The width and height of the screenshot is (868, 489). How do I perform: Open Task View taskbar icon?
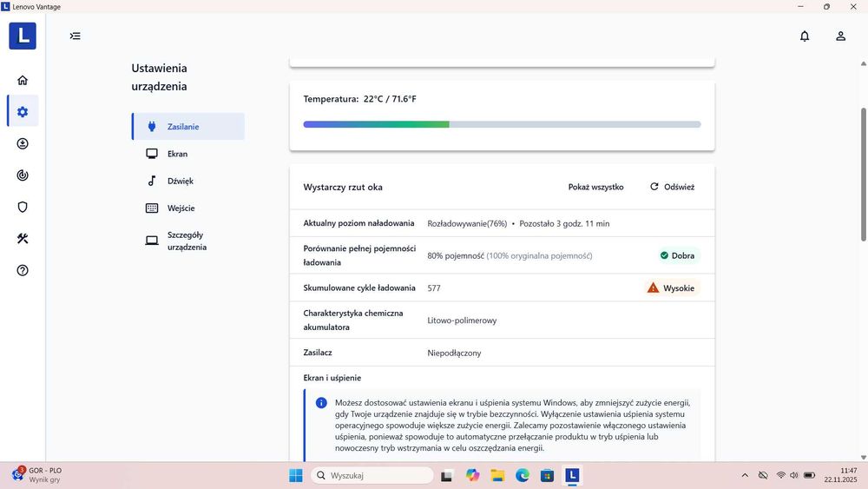click(x=447, y=475)
